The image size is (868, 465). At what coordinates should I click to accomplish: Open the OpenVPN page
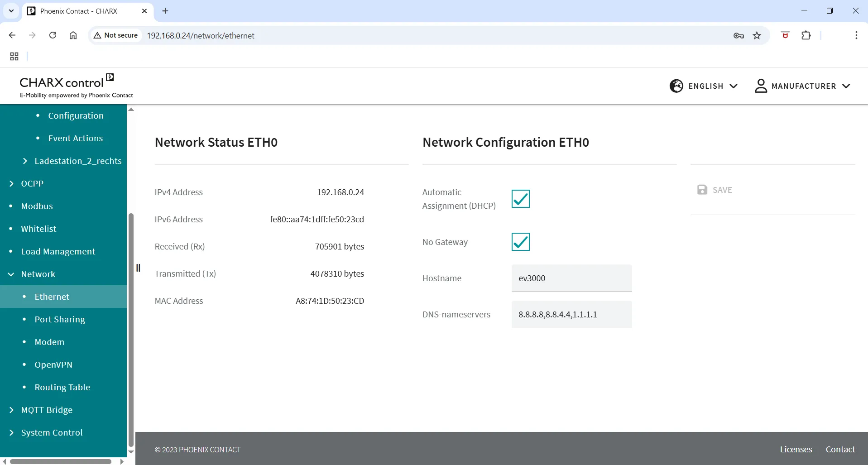tap(53, 364)
